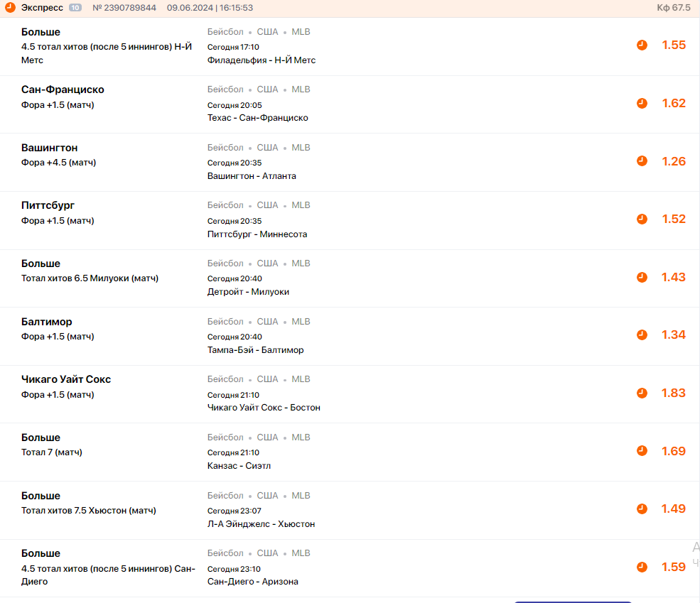
Task: Click the pending status icon next to 1.83
Action: click(x=642, y=393)
